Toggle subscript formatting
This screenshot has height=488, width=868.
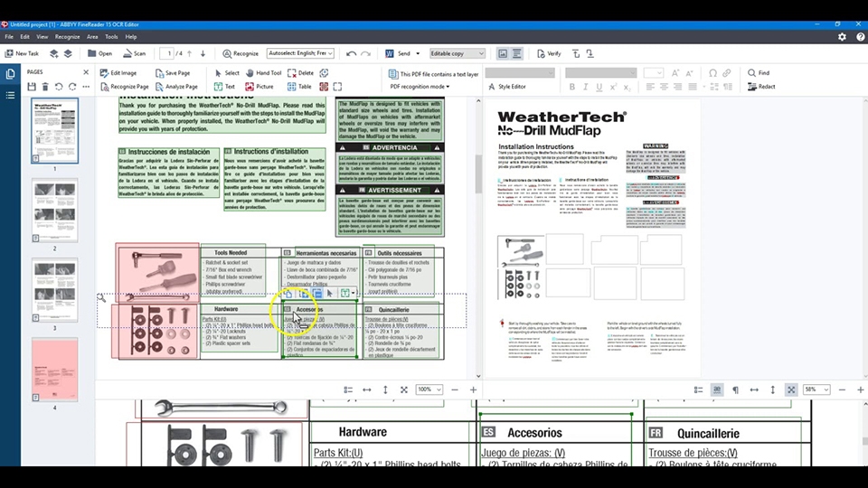627,87
